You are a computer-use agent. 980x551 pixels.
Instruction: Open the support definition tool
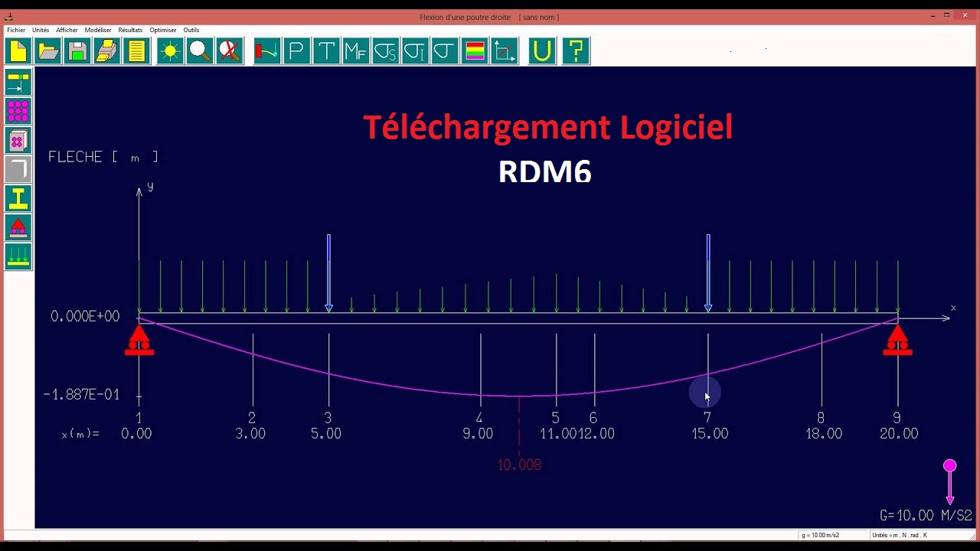coord(18,227)
